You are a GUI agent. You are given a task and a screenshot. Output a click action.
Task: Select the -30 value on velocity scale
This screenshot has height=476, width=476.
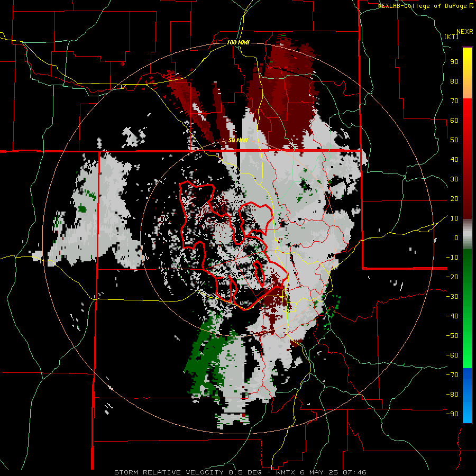point(452,297)
